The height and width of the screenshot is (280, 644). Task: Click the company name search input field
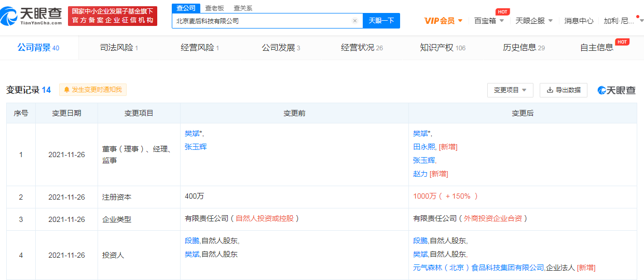tap(262, 21)
